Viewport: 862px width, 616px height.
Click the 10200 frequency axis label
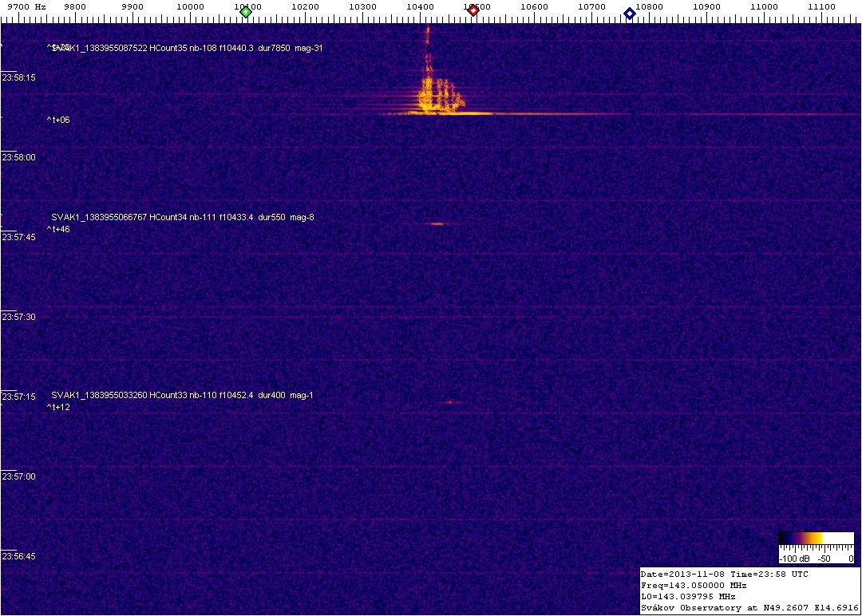click(305, 6)
